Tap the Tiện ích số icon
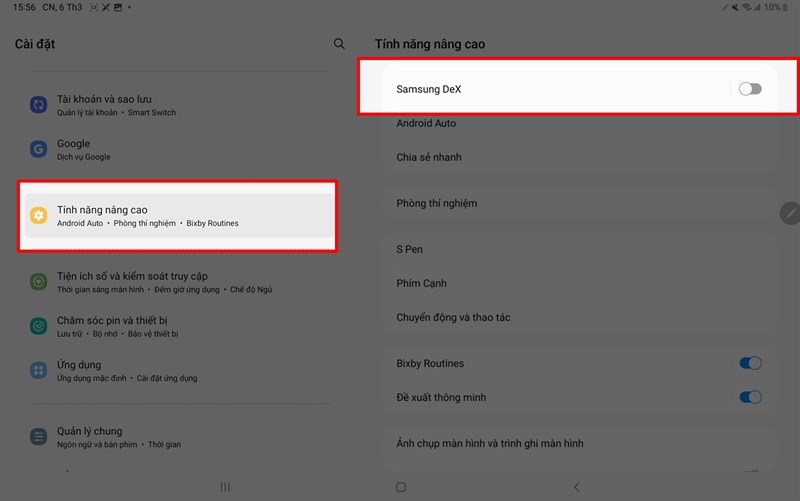800x501 pixels. [x=39, y=282]
